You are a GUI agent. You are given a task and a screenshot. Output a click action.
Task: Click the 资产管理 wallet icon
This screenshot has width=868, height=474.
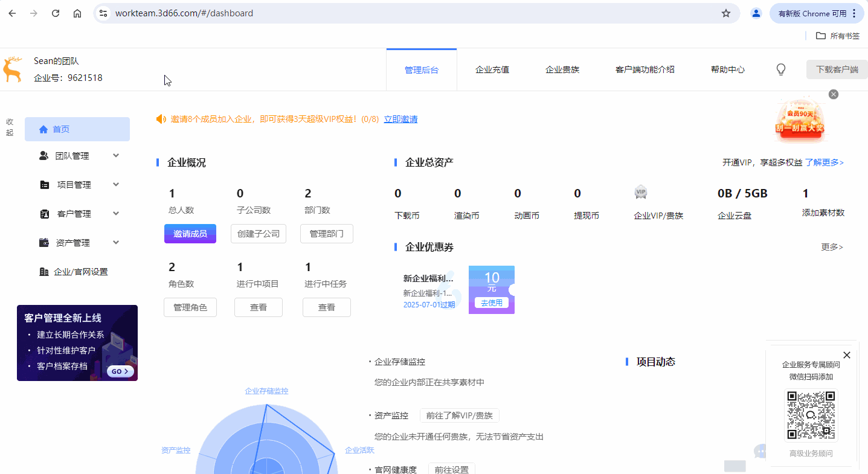pyautogui.click(x=44, y=243)
